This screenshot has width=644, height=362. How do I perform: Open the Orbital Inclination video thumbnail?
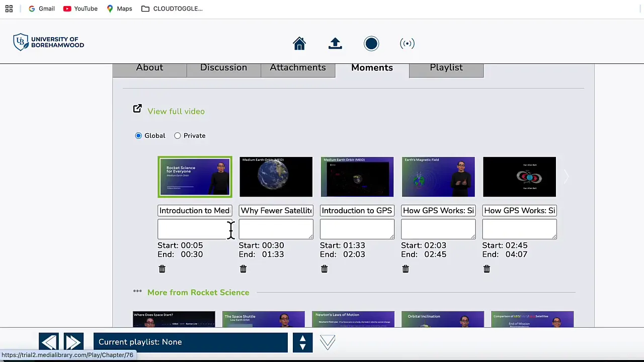click(x=443, y=319)
